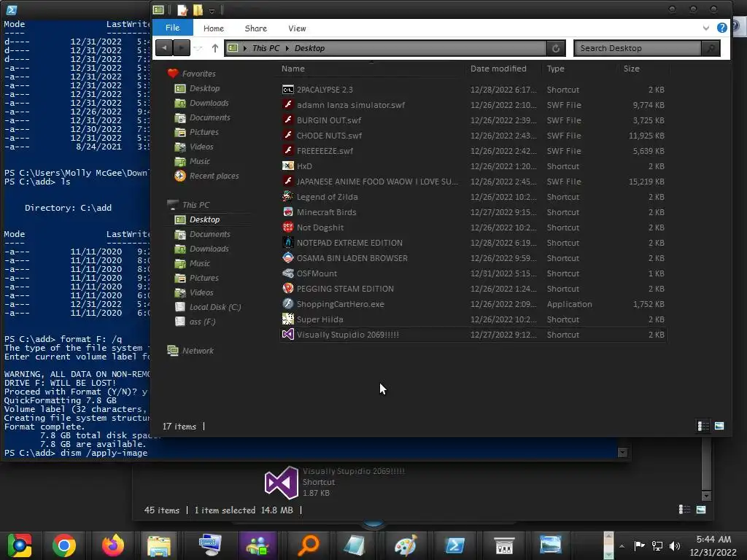Select Visually Stupidio 2069 icon in Desktop list
747x560 pixels.
point(287,334)
